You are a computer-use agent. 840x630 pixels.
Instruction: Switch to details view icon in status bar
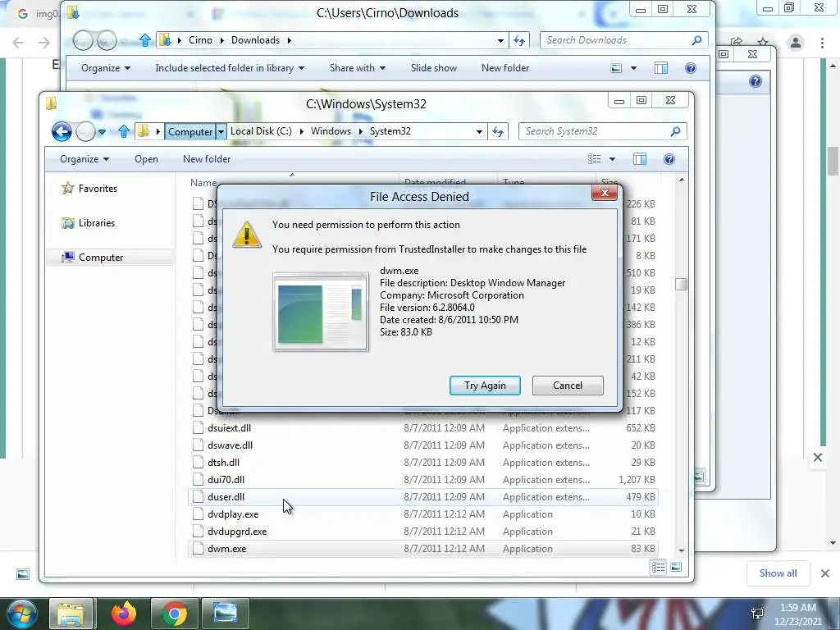(659, 567)
